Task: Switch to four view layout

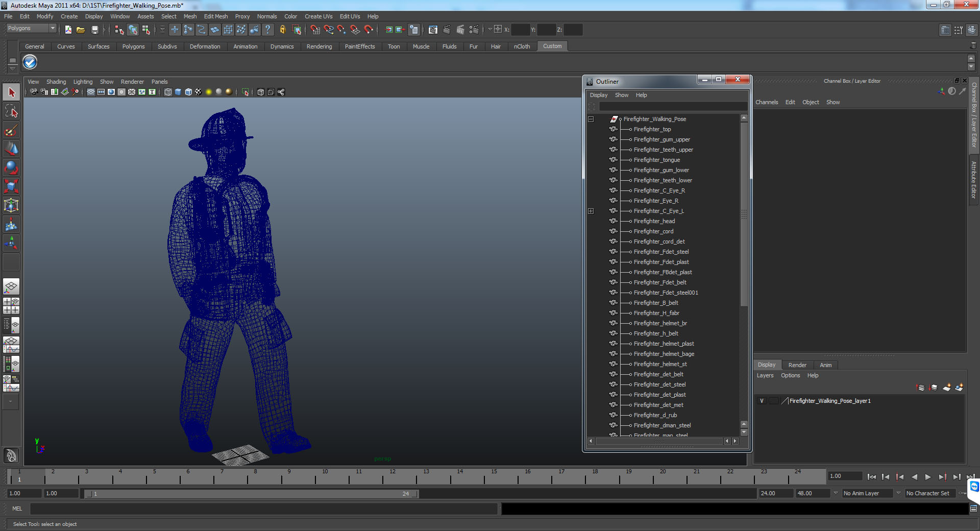Action: (11, 306)
